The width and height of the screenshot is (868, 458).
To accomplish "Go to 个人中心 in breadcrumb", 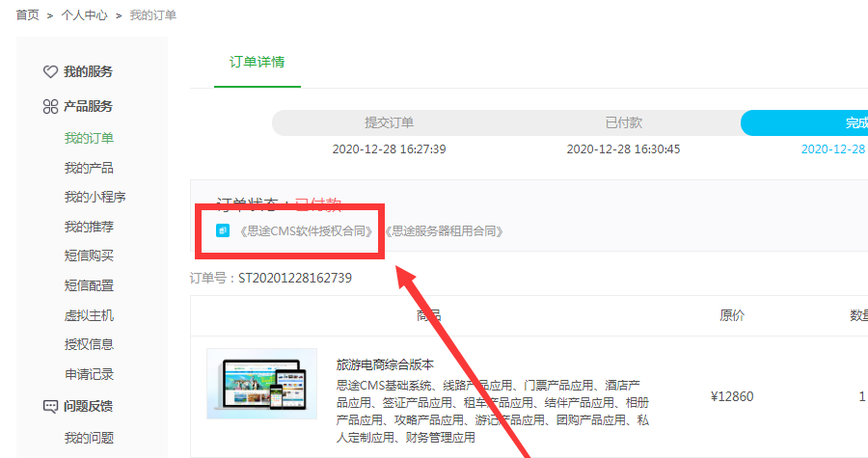I will coord(84,15).
